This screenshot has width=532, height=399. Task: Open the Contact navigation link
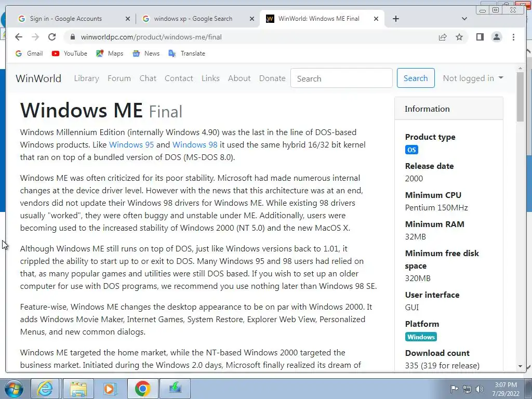(179, 78)
